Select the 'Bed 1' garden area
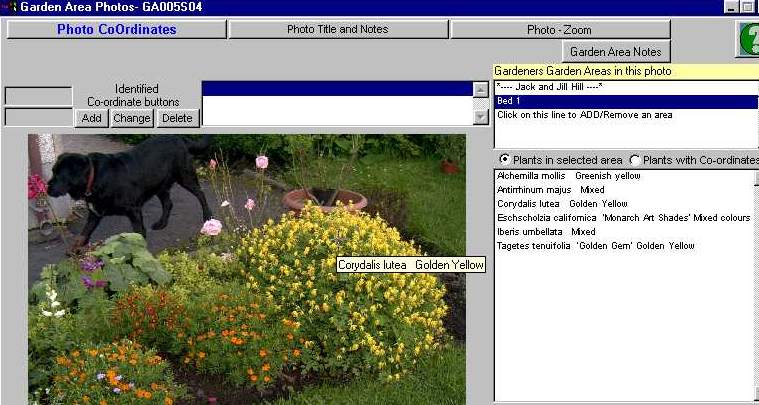Image resolution: width=759 pixels, height=405 pixels. [x=626, y=102]
